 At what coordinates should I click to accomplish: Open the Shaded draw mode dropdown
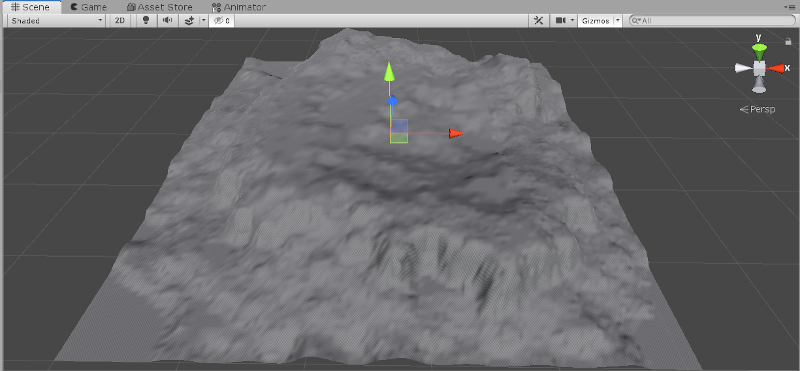(57, 20)
